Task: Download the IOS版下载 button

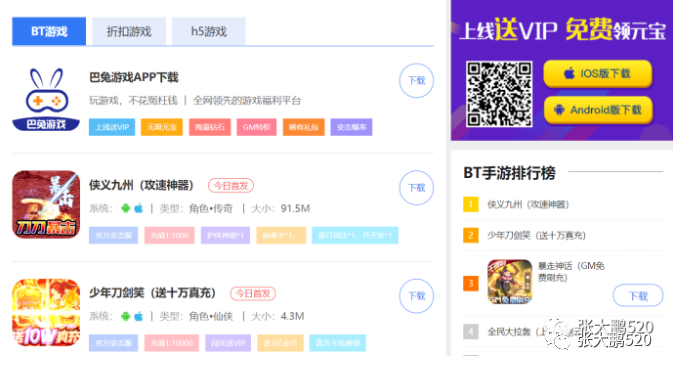Action: coord(597,73)
